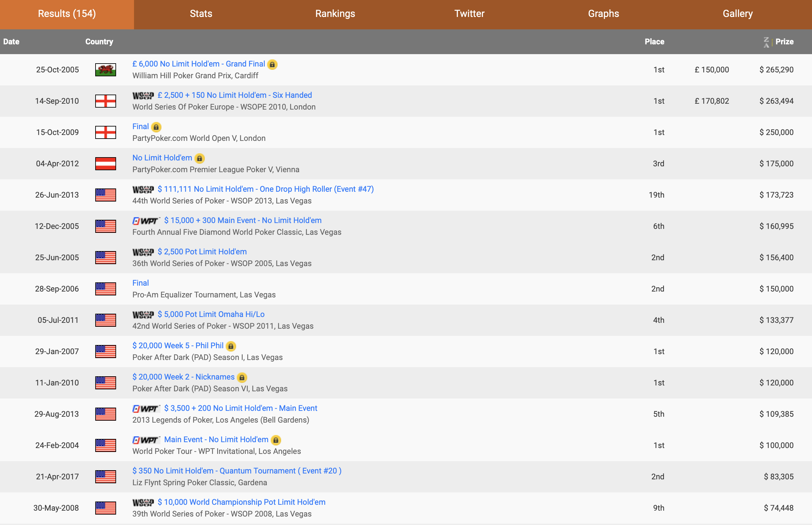Image resolution: width=812 pixels, height=525 pixels.
Task: Click WSOP logo on Pot Limit Omaha Hi/Lo row
Action: pyautogui.click(x=143, y=315)
